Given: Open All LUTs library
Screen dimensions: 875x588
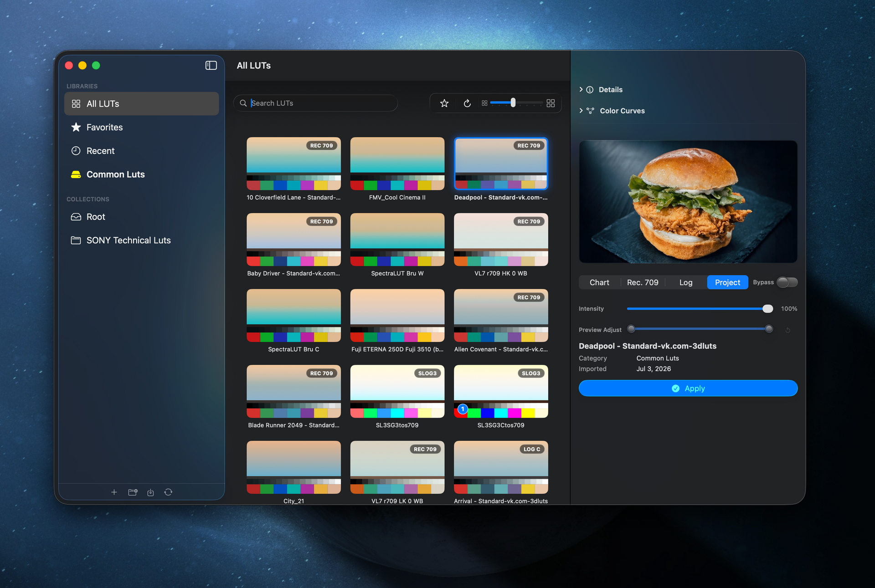Looking at the screenshot, I should point(141,104).
